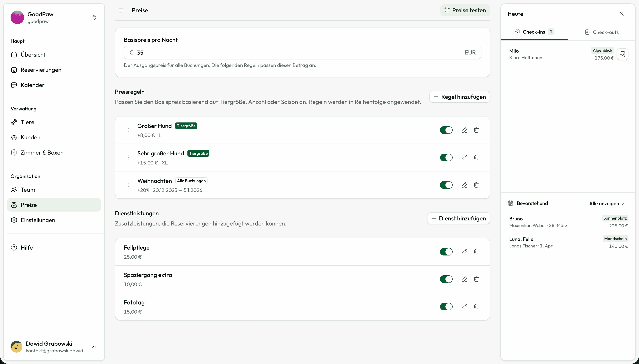This screenshot has width=639, height=364.
Task: Toggle off the Weihnachten rule
Action: click(x=446, y=185)
